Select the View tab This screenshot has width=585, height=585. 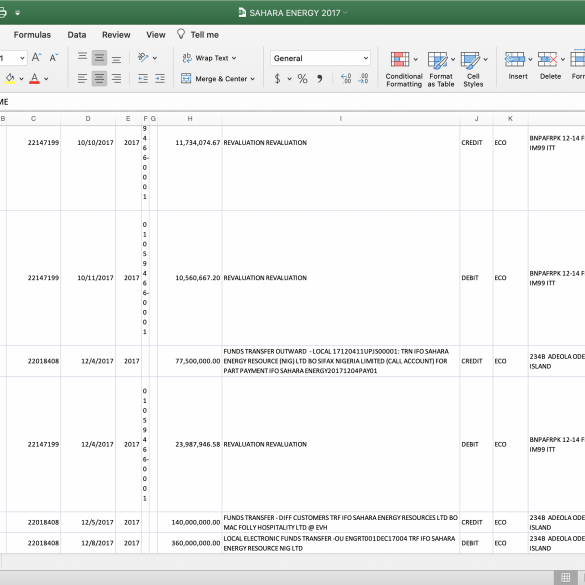(x=156, y=35)
